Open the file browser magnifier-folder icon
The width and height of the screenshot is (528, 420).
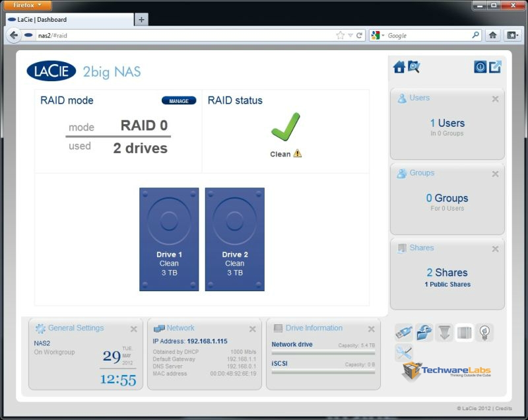click(414, 67)
